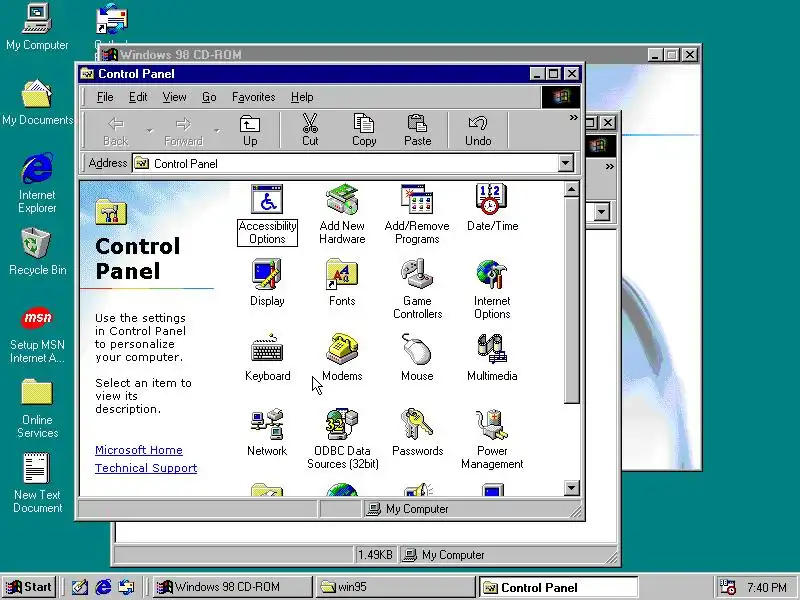
Task: Expand overflow chevron in the win95 window behind
Action: pos(610,167)
